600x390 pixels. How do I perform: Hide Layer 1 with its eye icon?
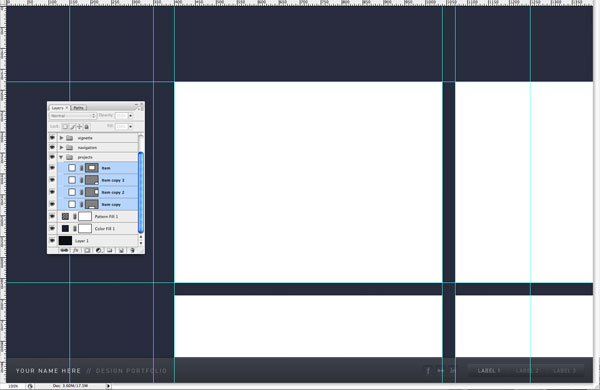(52, 241)
